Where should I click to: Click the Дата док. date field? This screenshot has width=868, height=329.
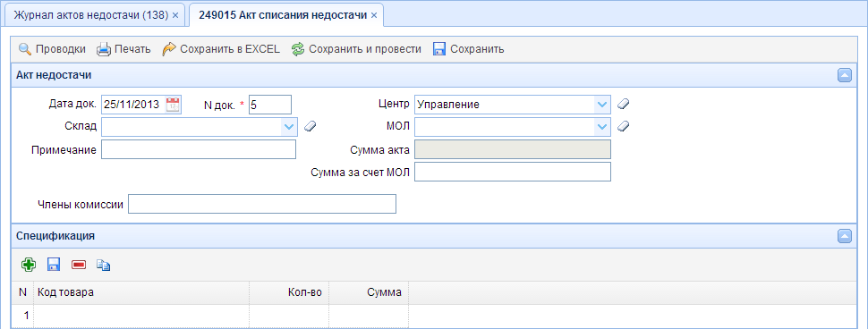(x=133, y=104)
